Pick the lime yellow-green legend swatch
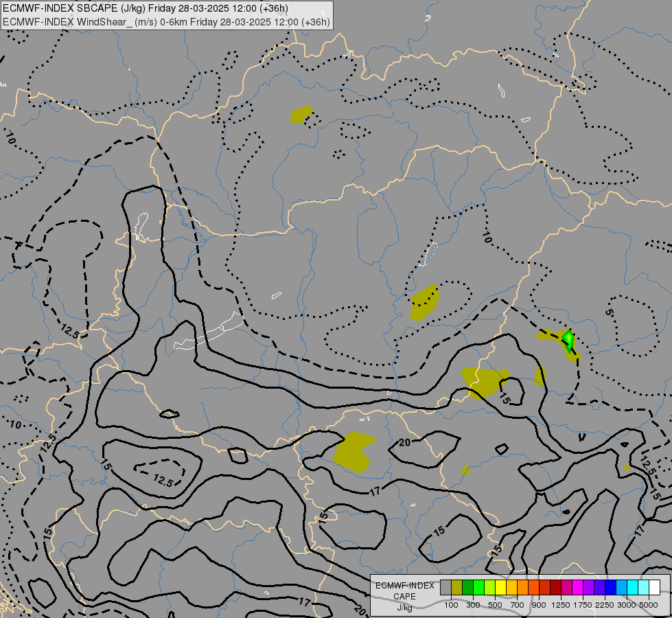Image resolution: width=672 pixels, height=618 pixels. (490, 588)
